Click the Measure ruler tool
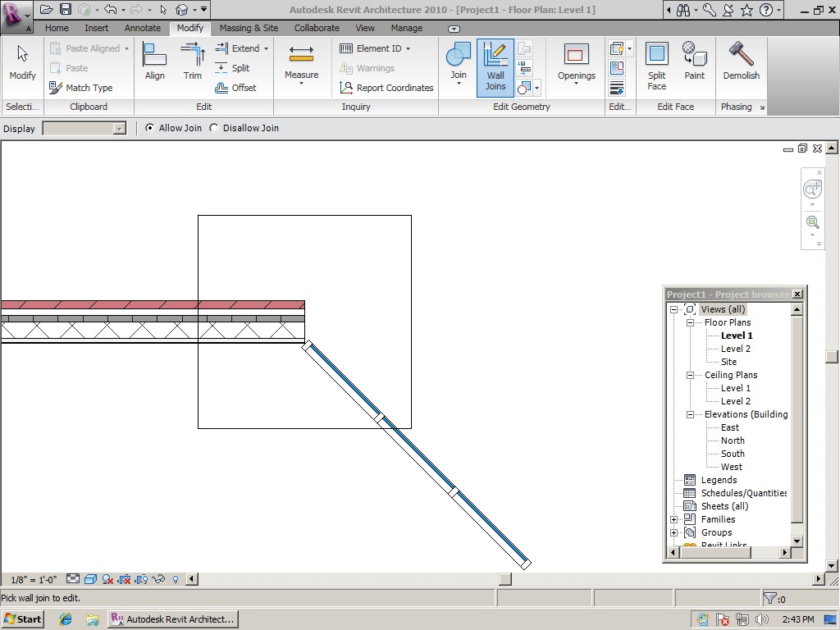 [301, 64]
